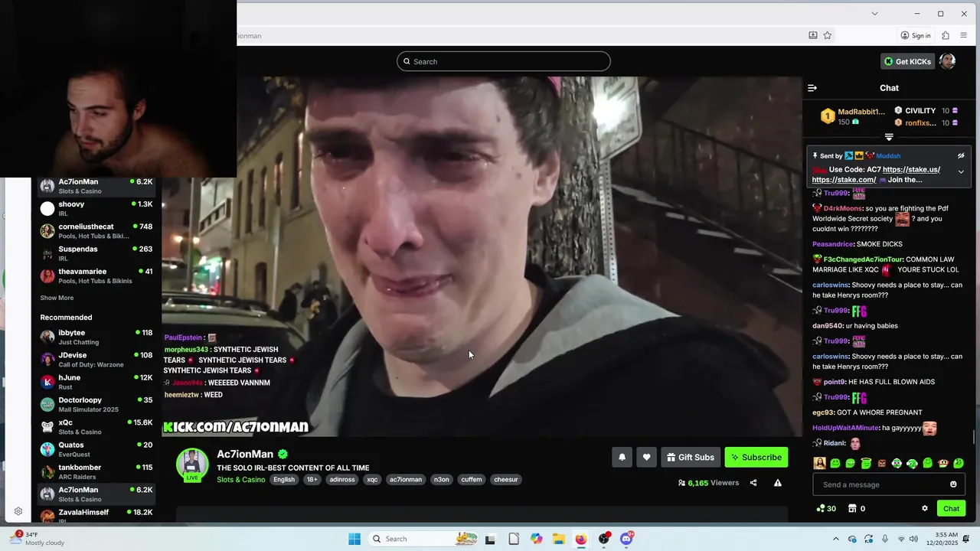Open Doctorloopy recommended channel

(x=97, y=404)
